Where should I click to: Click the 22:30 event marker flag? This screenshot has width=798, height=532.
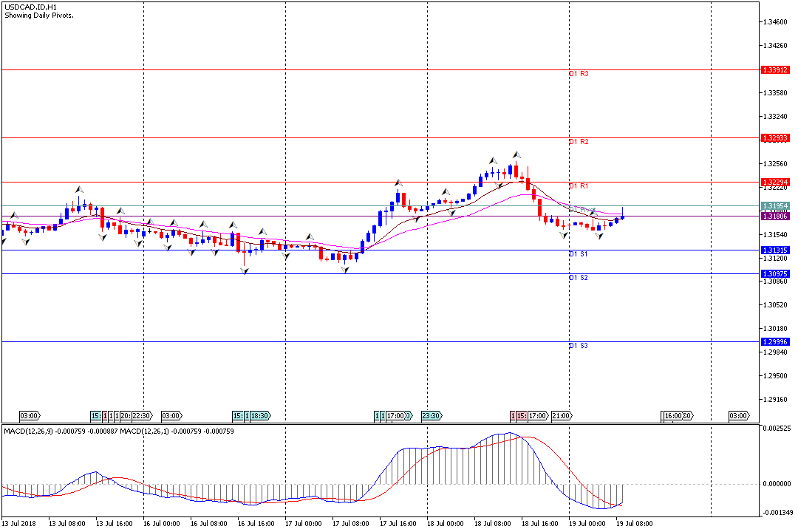[x=140, y=415]
